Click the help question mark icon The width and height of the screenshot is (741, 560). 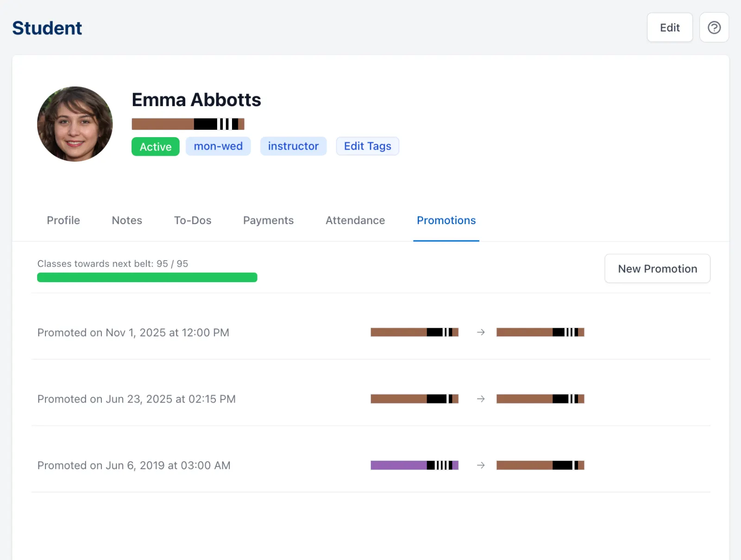714,28
